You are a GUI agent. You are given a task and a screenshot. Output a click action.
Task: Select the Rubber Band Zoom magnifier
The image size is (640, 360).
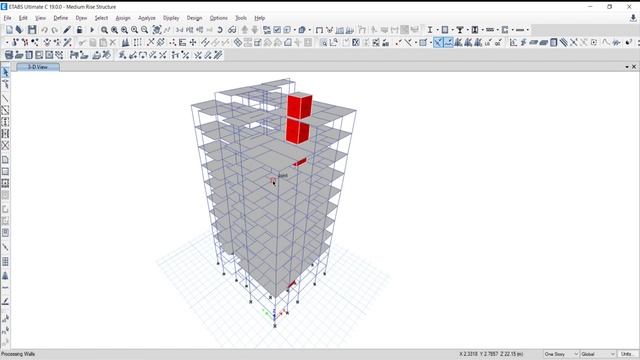point(104,30)
